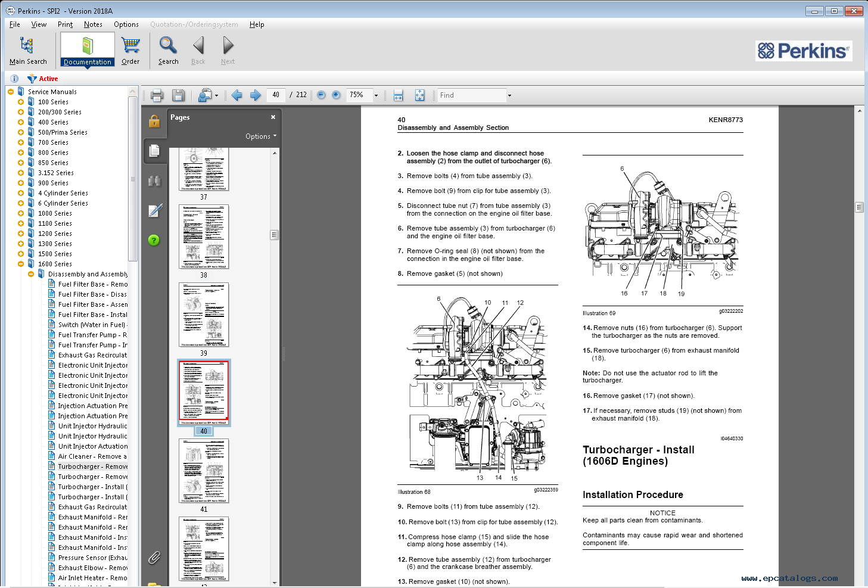This screenshot has width=868, height=588.
Task: Go to previous page with blue arrow
Action: click(x=237, y=95)
